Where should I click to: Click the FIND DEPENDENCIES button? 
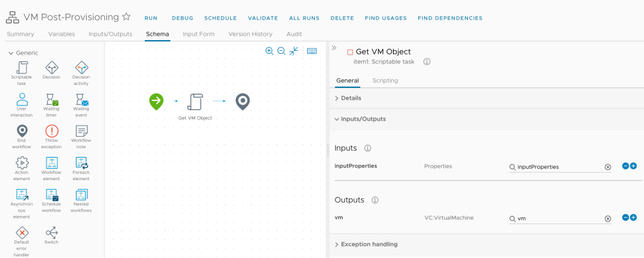point(450,18)
